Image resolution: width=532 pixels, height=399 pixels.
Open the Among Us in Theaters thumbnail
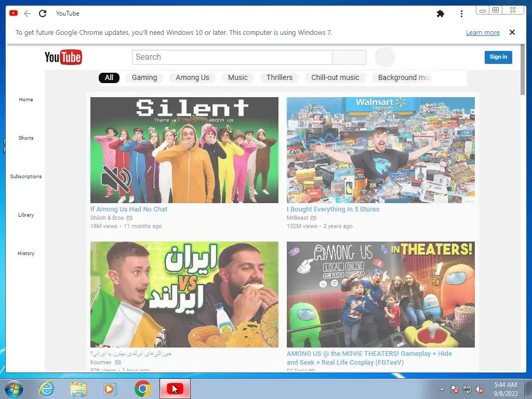pos(381,295)
